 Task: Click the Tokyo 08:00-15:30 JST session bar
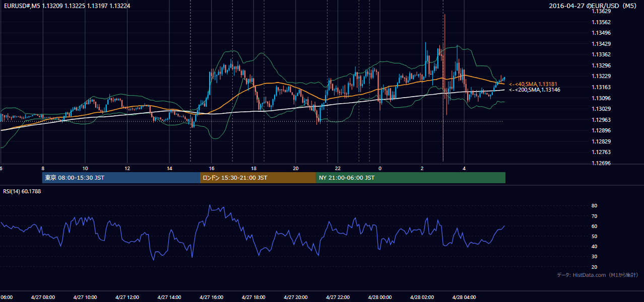click(121, 178)
